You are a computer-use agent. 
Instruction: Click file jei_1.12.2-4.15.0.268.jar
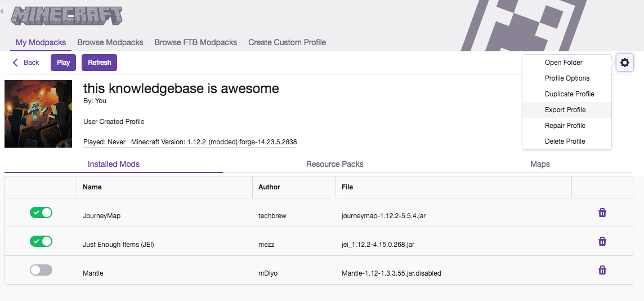click(378, 244)
